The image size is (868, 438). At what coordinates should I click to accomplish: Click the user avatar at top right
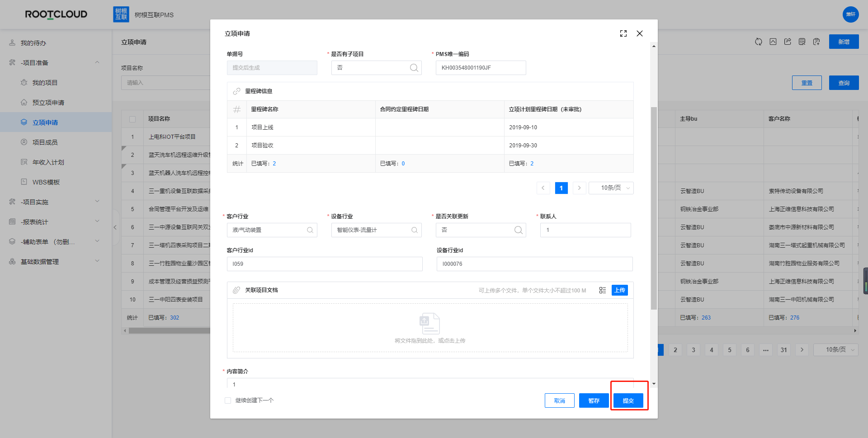[851, 14]
